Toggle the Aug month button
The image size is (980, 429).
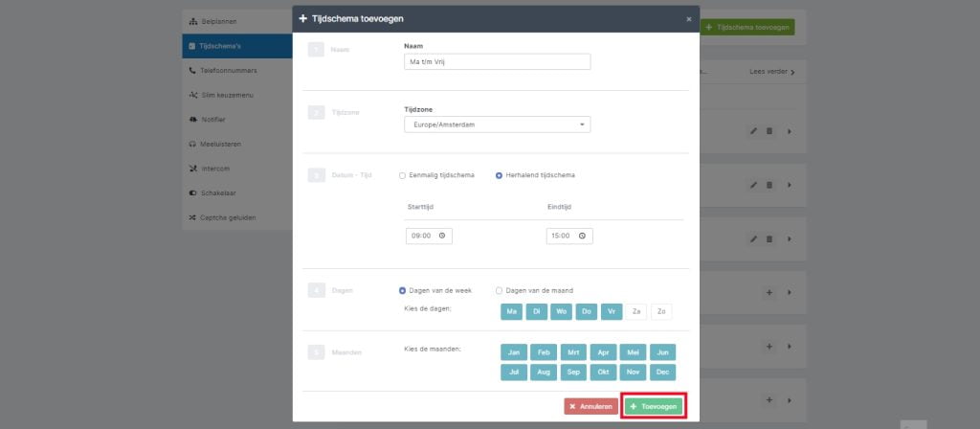coord(544,373)
